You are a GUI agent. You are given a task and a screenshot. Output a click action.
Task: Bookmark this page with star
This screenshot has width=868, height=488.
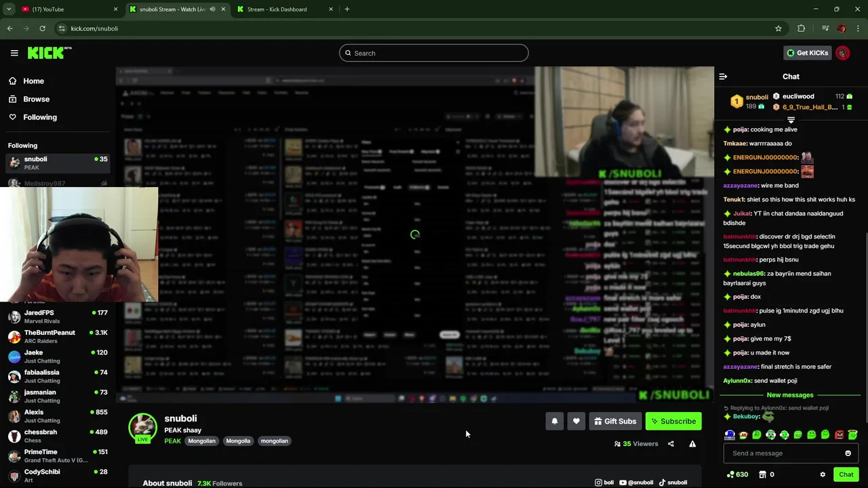coord(778,28)
